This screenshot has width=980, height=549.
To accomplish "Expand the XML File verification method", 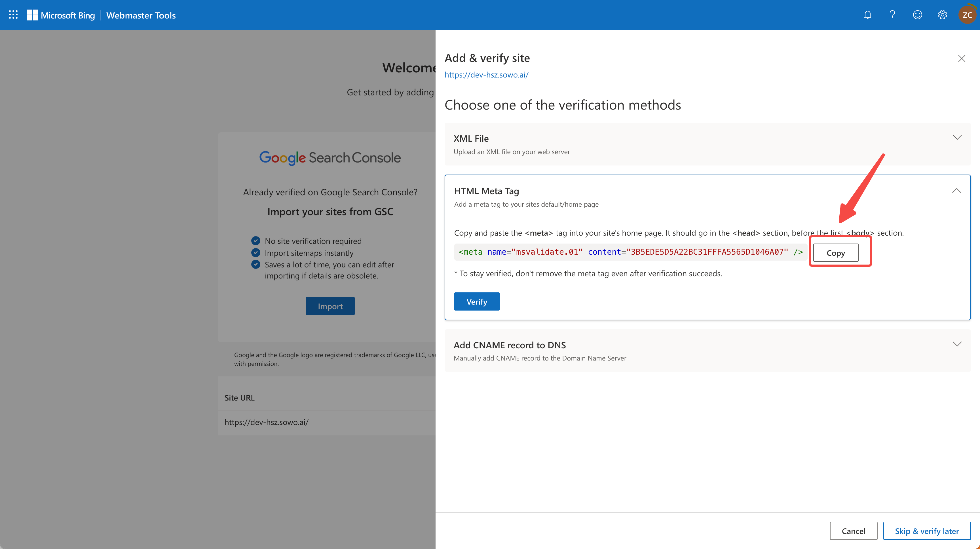I will [957, 137].
